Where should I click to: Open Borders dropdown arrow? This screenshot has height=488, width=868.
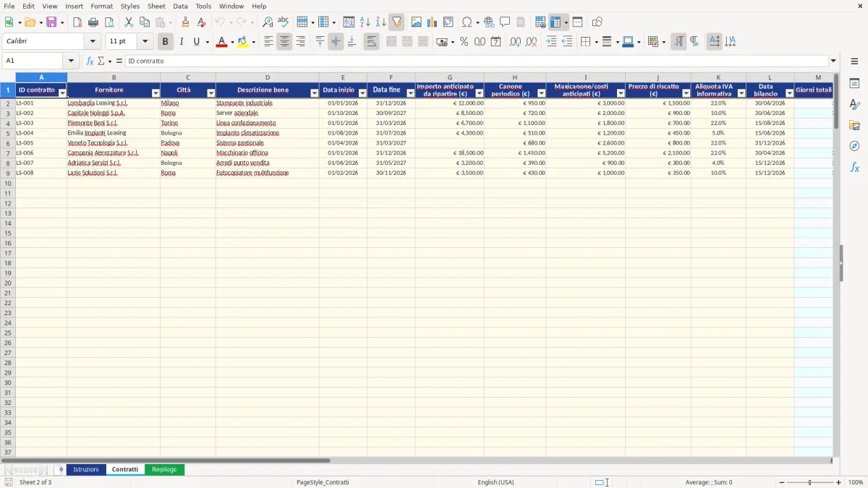tap(595, 42)
